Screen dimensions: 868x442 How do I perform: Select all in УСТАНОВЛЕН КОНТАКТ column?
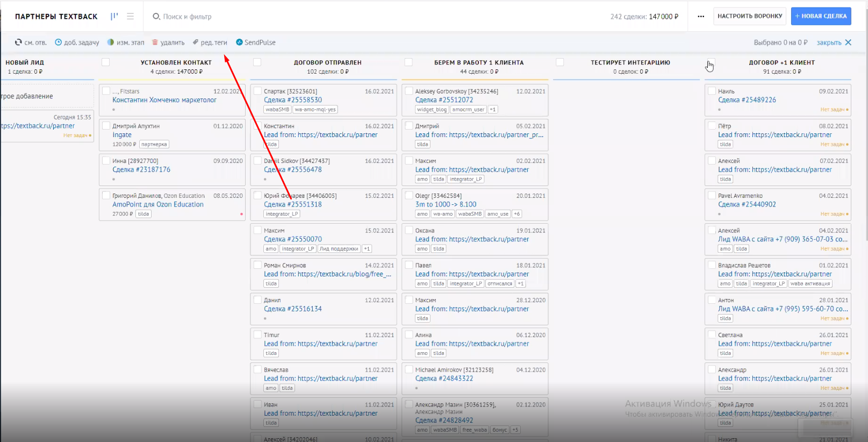pyautogui.click(x=105, y=62)
